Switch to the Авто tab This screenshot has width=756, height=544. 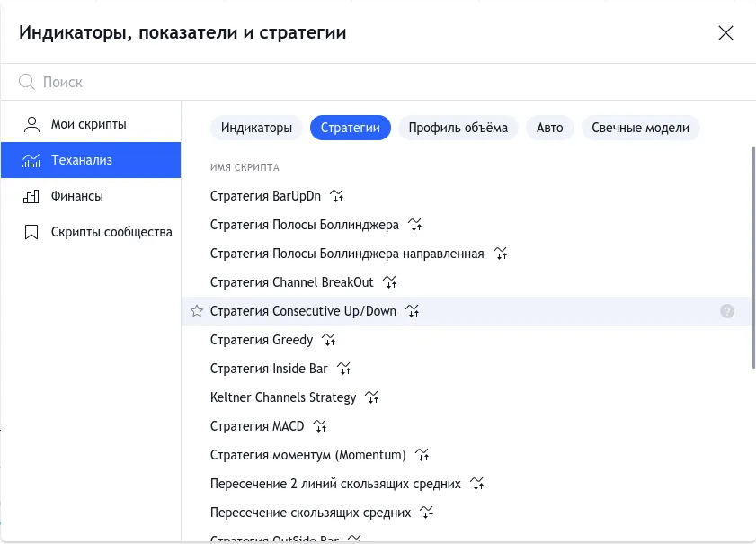[549, 128]
